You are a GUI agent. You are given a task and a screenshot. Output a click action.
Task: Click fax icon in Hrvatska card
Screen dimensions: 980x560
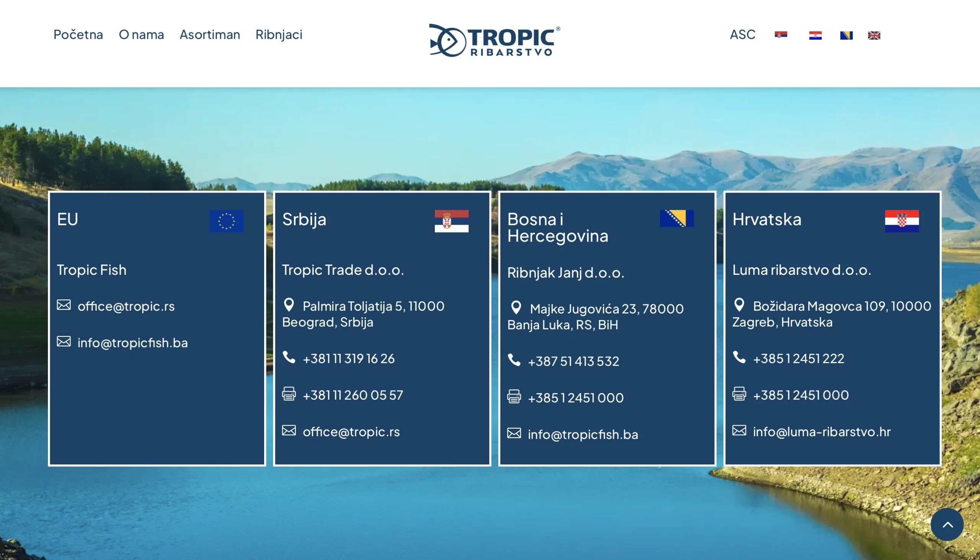click(739, 394)
